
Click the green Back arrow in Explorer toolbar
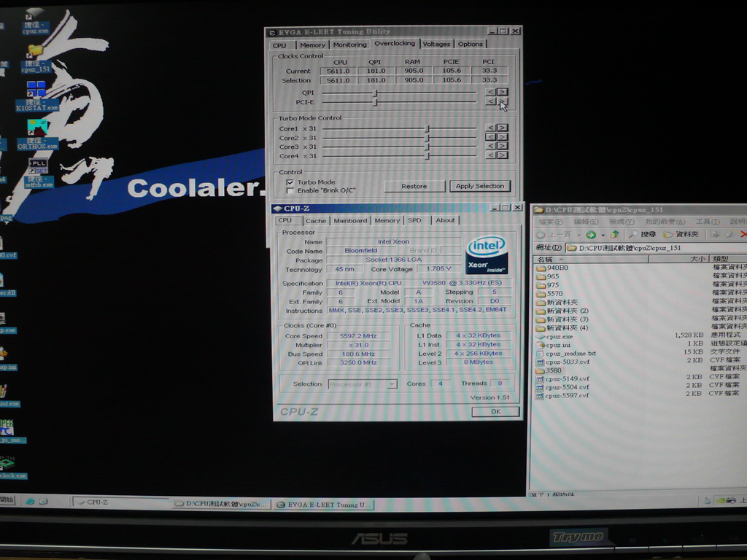click(x=591, y=235)
